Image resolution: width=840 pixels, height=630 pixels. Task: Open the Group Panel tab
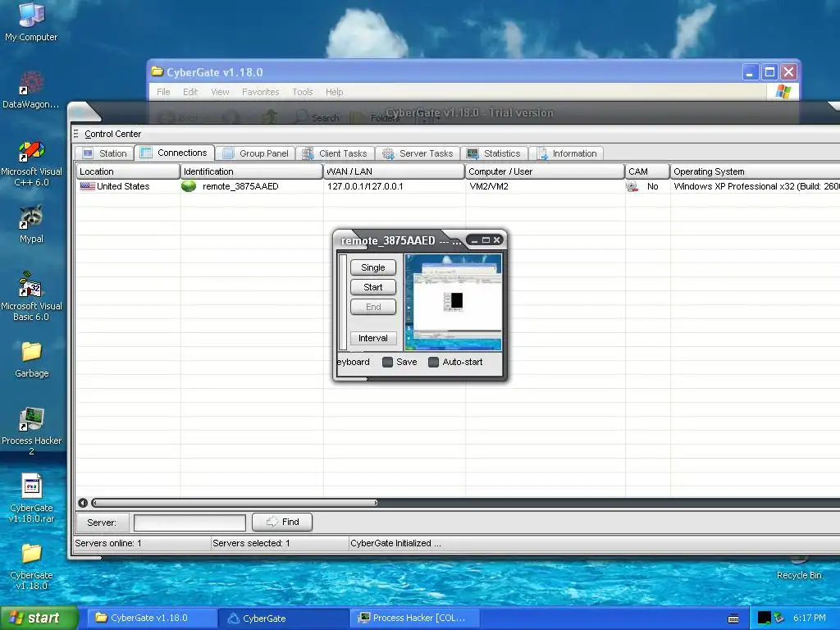point(256,153)
